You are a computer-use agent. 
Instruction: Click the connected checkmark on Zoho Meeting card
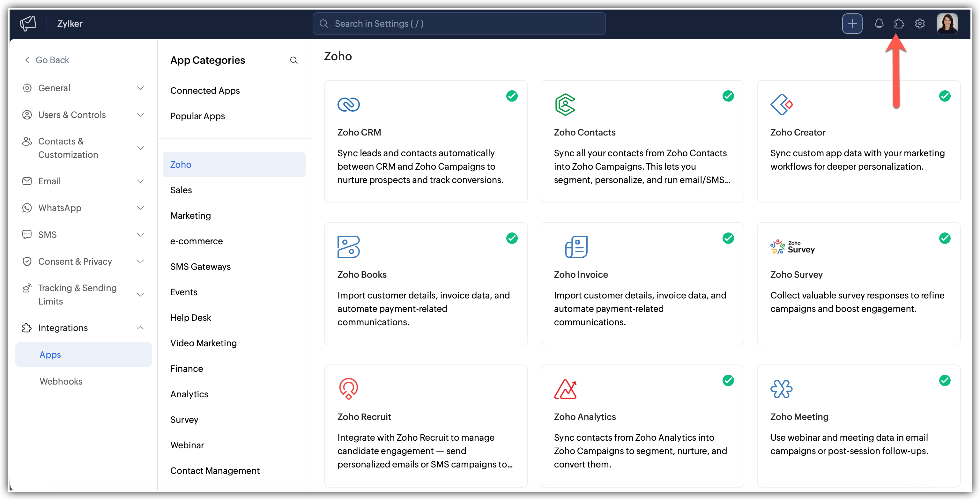pos(945,380)
